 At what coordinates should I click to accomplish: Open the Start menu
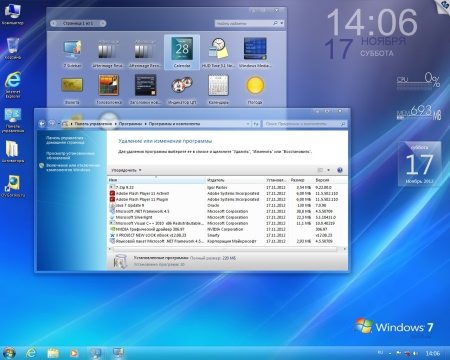[x=8, y=353]
